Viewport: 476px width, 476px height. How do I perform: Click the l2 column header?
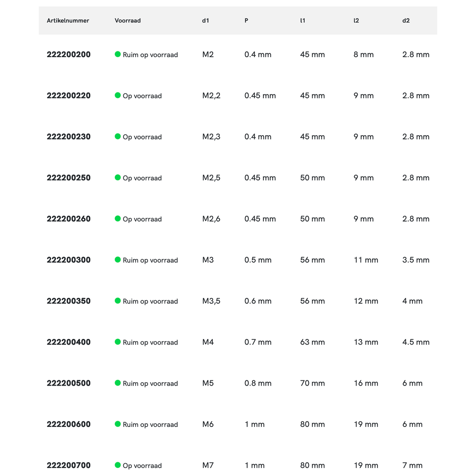[x=357, y=20]
